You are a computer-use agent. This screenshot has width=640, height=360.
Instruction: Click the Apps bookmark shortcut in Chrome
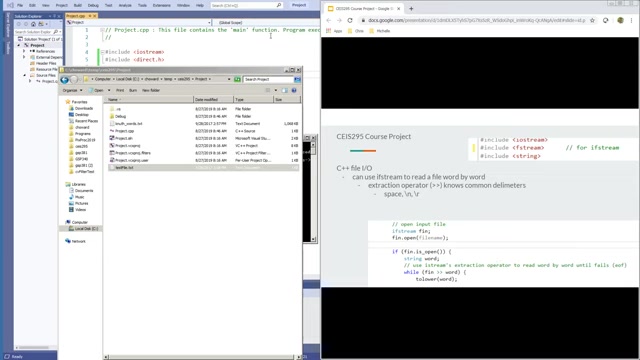[x=334, y=31]
